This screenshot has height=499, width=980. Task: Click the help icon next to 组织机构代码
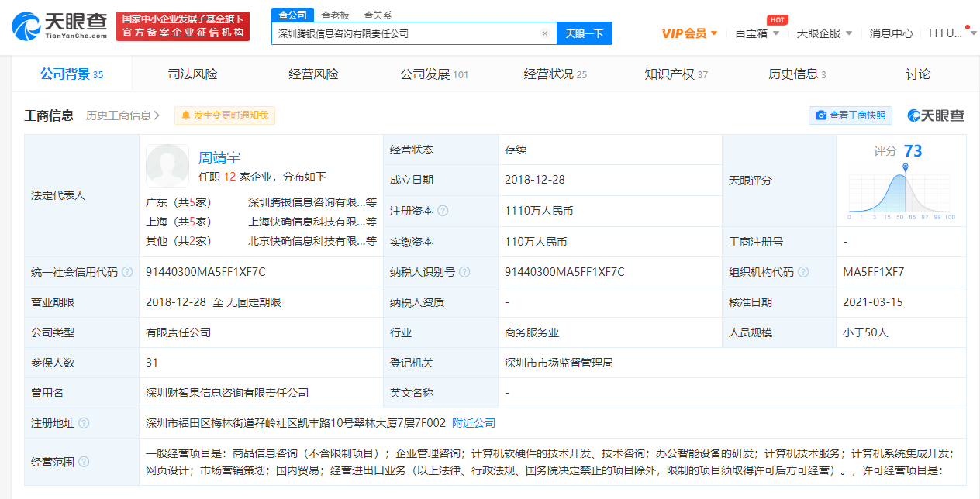803,272
